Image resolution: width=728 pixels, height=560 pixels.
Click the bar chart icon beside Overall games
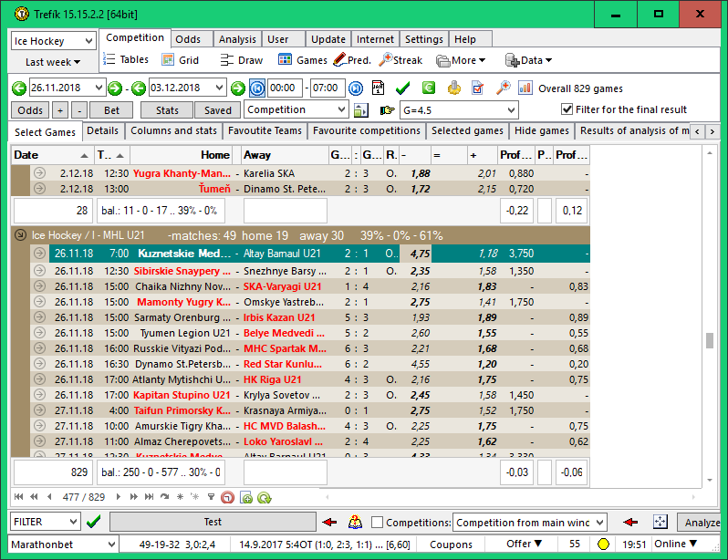pyautogui.click(x=525, y=88)
